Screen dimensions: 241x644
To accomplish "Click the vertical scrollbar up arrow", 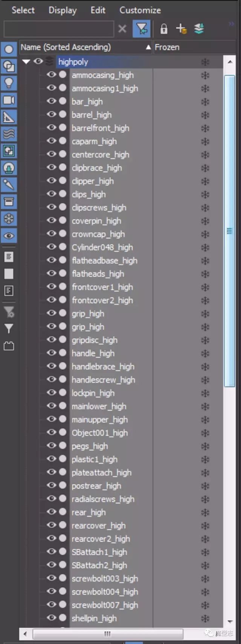I will 230,62.
